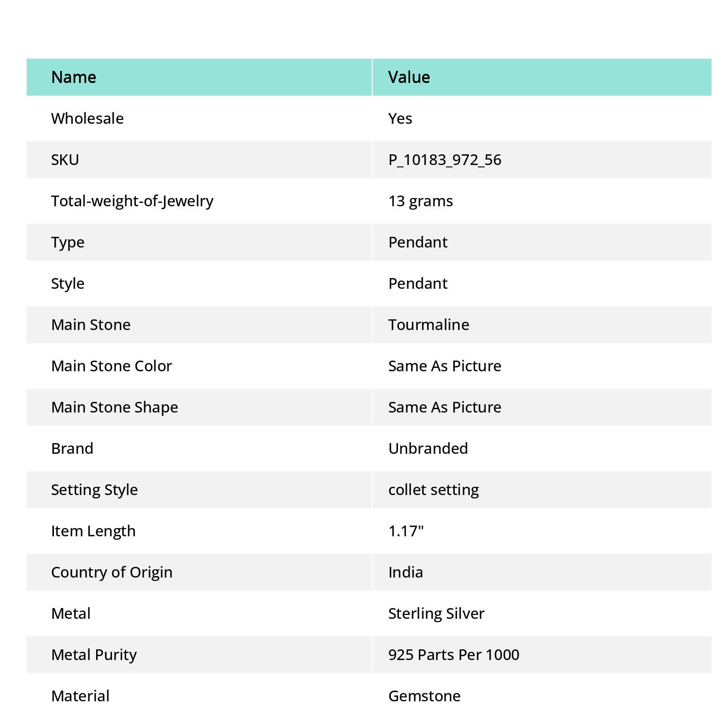
Task: Select the Sterling Silver metal value
Action: pyautogui.click(x=436, y=614)
